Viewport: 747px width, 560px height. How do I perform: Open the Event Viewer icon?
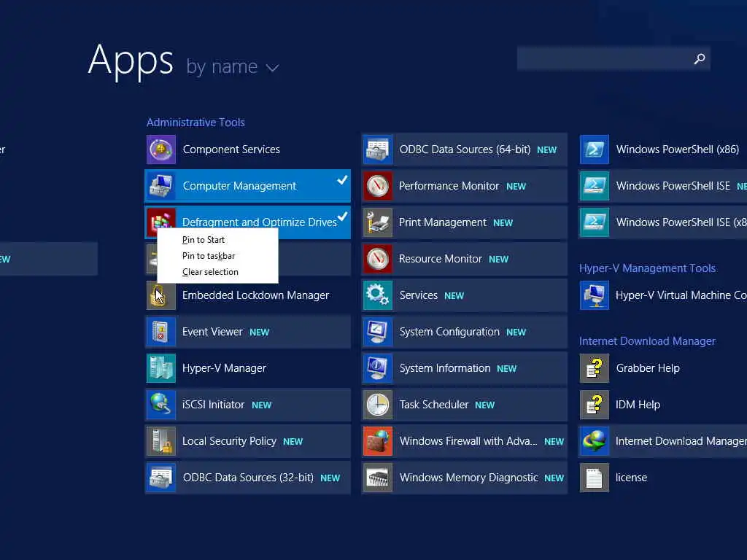point(161,332)
